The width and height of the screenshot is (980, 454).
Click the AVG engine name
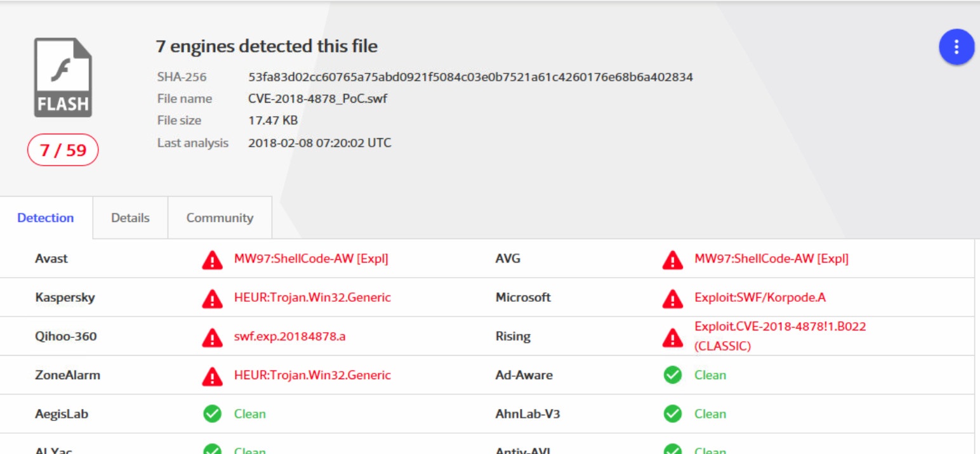pyautogui.click(x=508, y=259)
